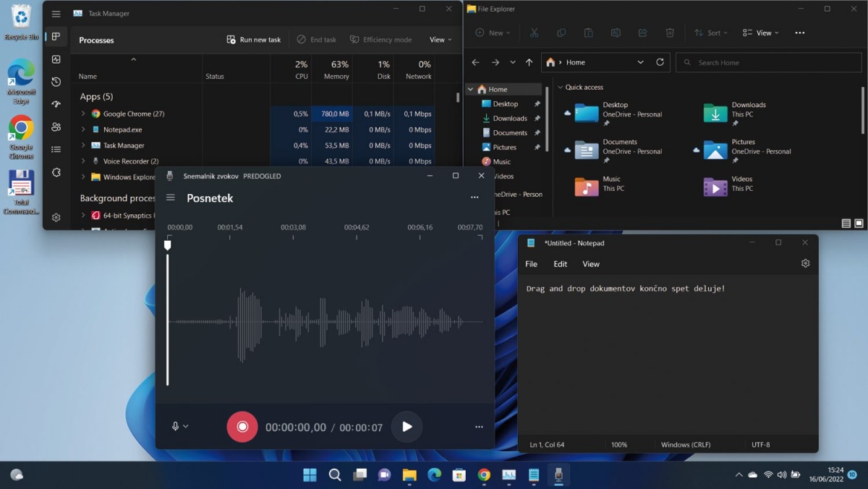Click the Efficiency mode button
This screenshot has height=489, width=868.
(380, 40)
